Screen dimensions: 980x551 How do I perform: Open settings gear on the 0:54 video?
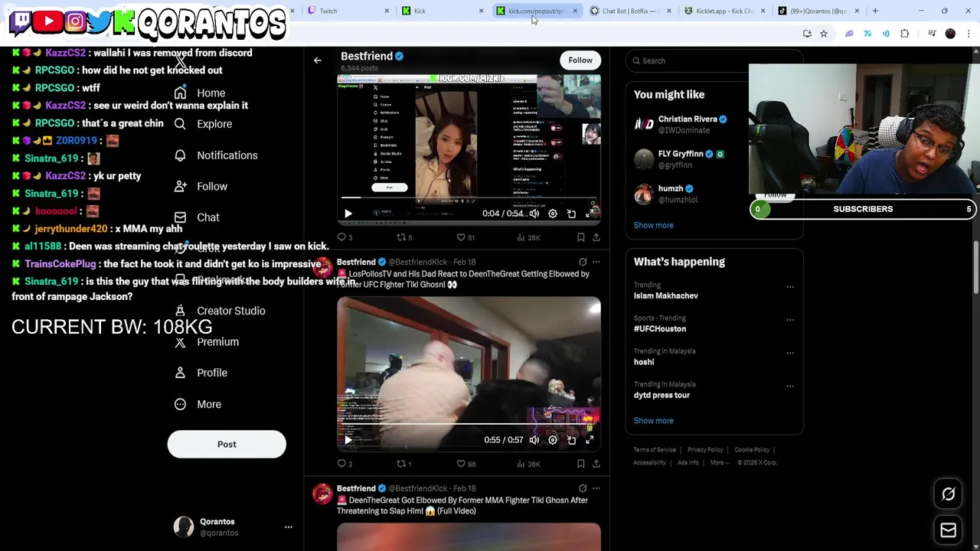(x=552, y=214)
